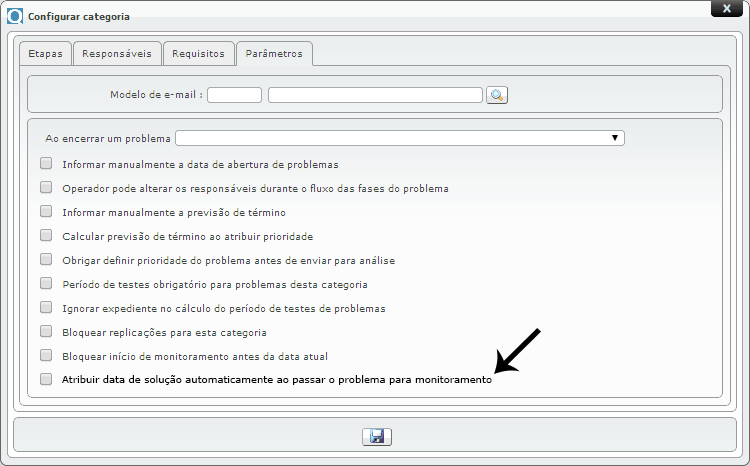The height and width of the screenshot is (466, 750).
Task: Expand the 'Ao encerrar um problema' dropdown
Action: point(400,138)
